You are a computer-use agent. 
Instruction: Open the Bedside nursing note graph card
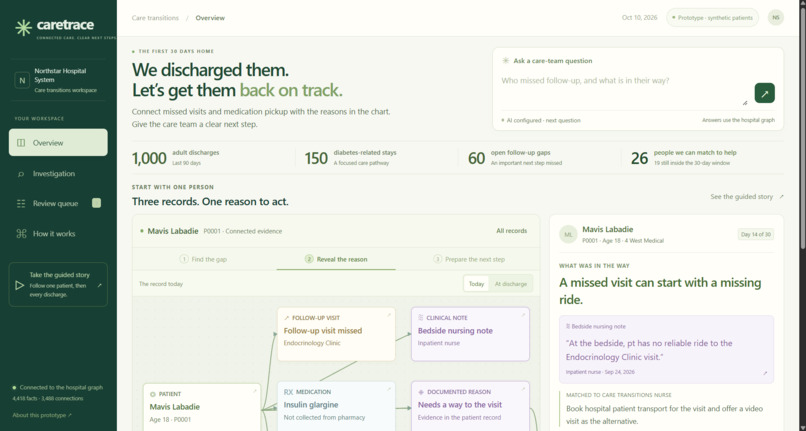point(470,334)
